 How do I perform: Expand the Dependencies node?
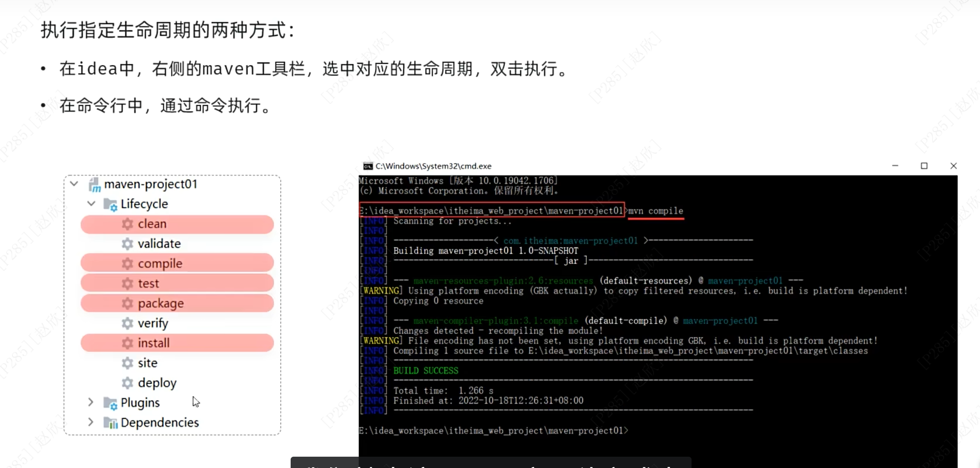(x=91, y=422)
